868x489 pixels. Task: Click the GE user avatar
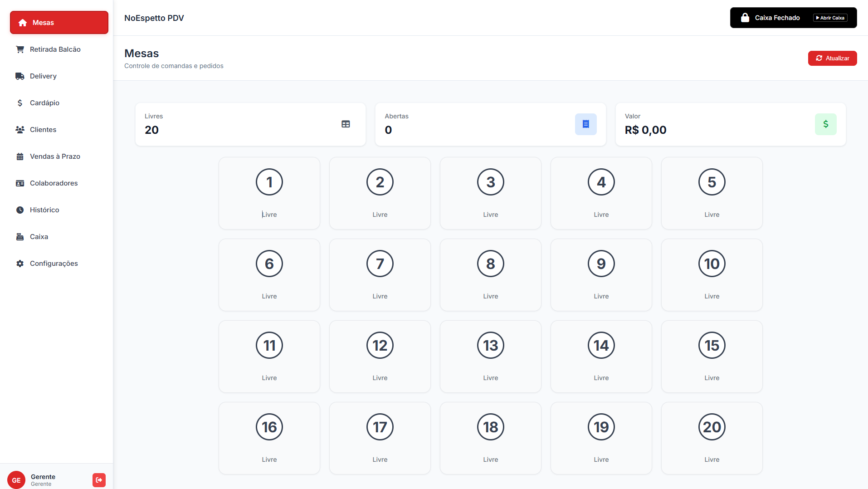(x=16, y=480)
